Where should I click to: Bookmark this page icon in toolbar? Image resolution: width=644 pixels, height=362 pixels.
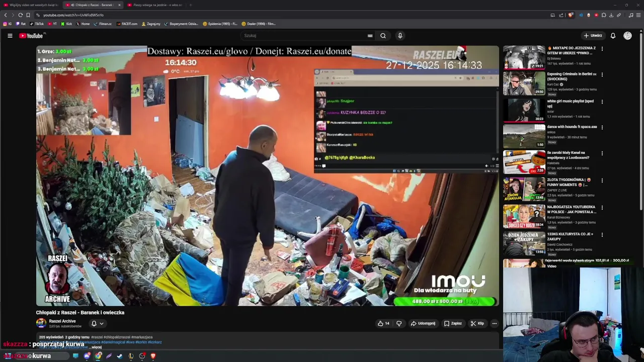pos(28,15)
